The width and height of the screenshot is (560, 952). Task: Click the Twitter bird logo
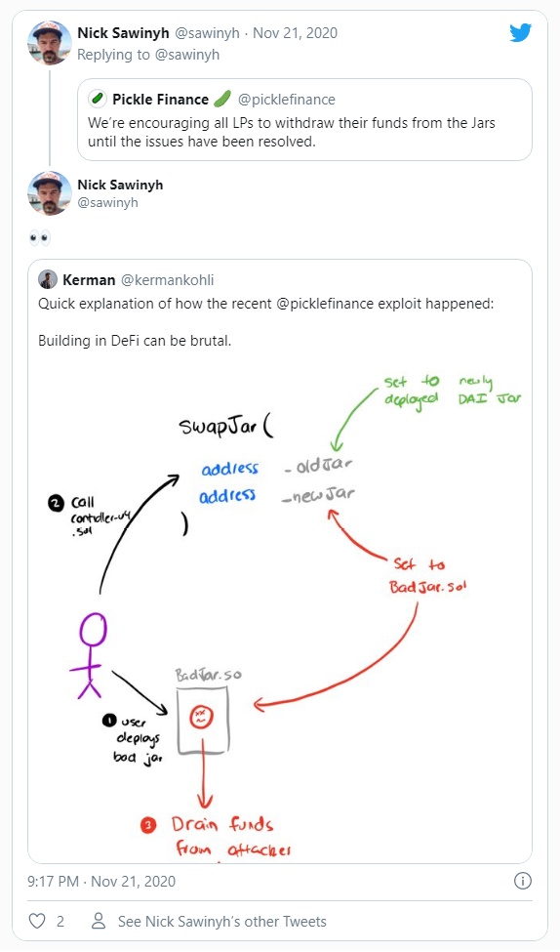coord(521,33)
